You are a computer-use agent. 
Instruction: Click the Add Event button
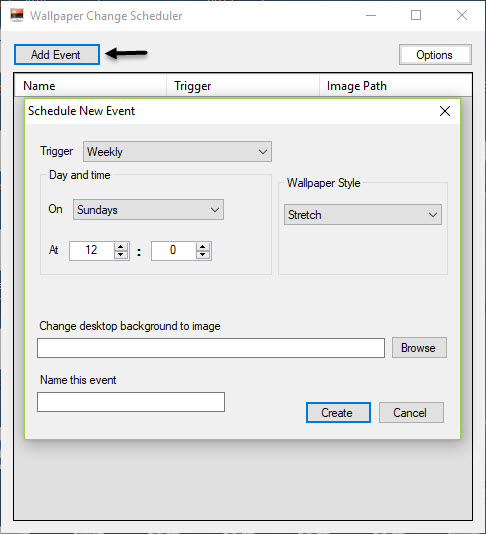click(57, 54)
